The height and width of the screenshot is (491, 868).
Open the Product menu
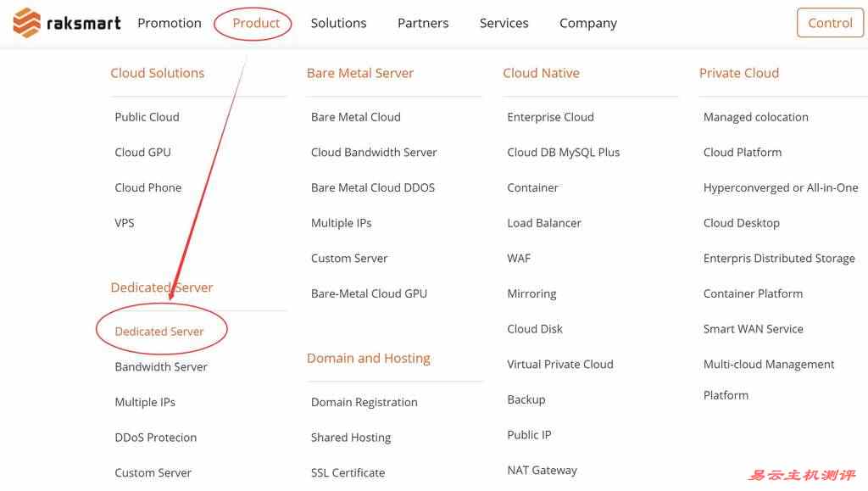point(256,23)
